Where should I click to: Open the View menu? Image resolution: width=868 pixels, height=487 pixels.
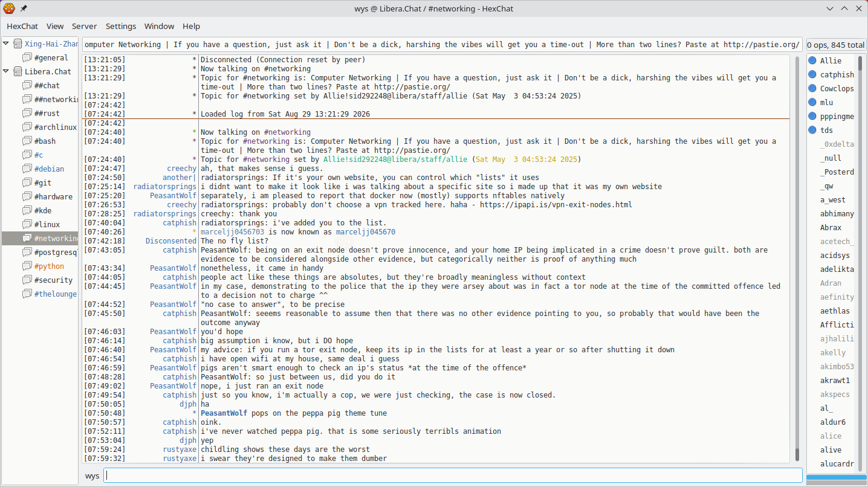pos(55,26)
